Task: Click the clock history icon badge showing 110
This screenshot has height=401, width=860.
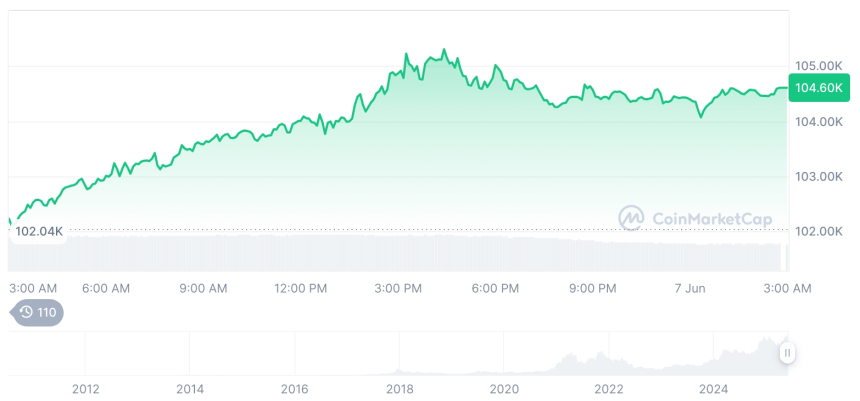Action: [x=37, y=313]
